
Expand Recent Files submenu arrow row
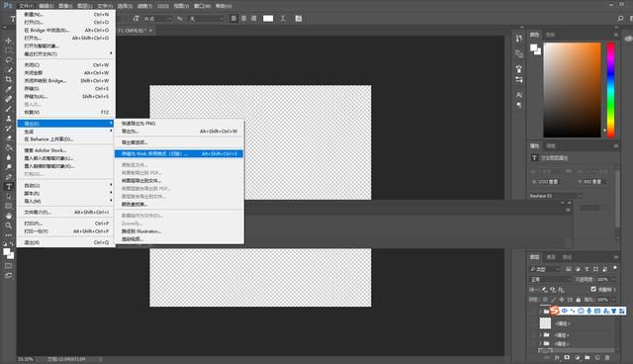(66, 53)
